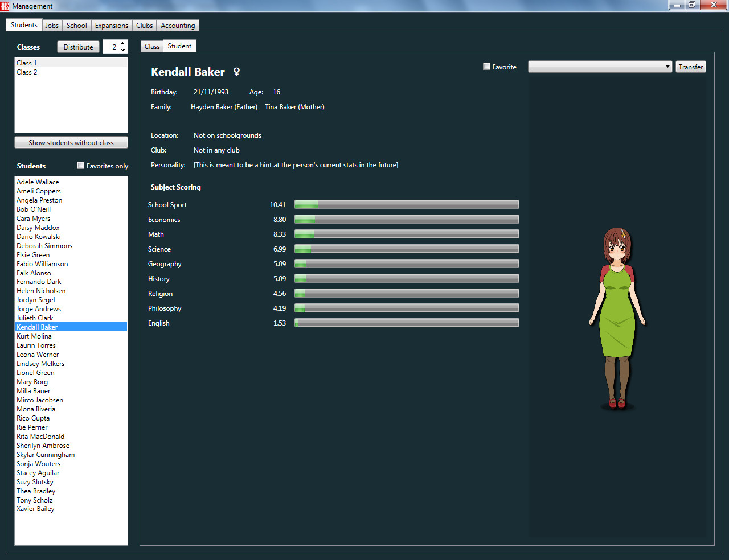This screenshot has width=729, height=560.
Task: Switch to the Students tab
Action: tap(24, 24)
